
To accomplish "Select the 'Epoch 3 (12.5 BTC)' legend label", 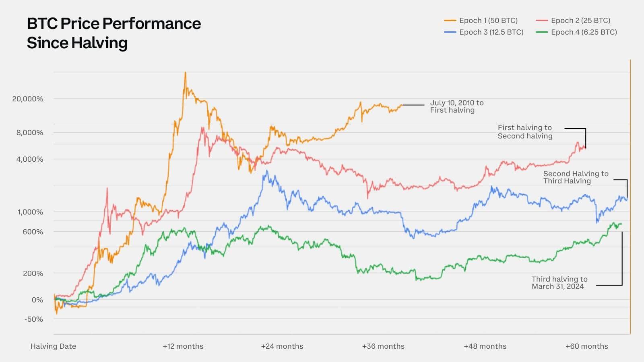I will coord(491,32).
